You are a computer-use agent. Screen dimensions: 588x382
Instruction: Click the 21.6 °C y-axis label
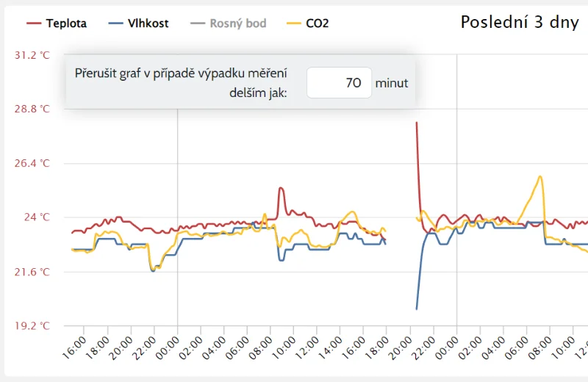(x=31, y=272)
